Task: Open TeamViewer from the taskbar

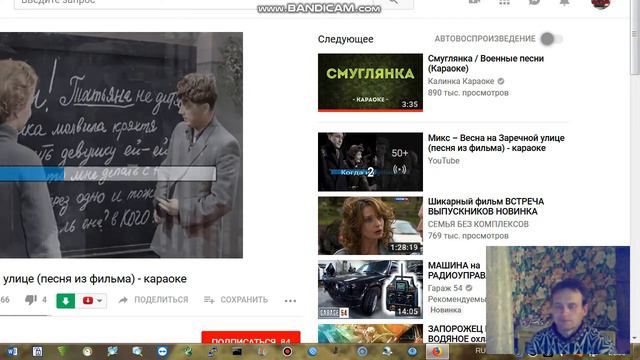Action: pyautogui.click(x=162, y=351)
